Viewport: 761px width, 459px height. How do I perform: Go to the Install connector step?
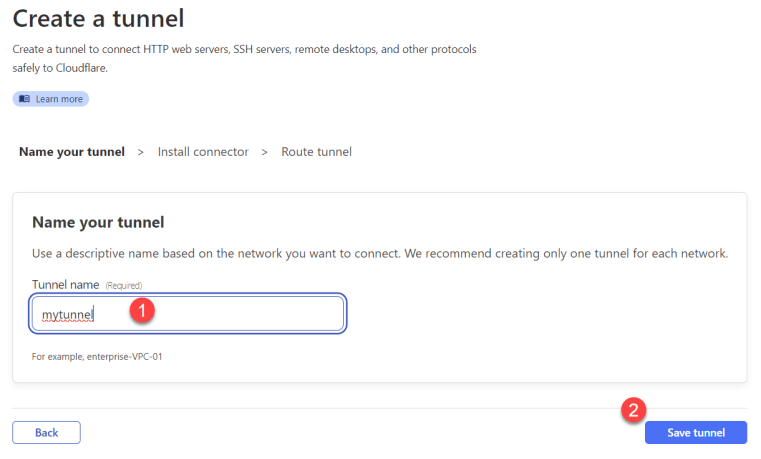click(203, 152)
